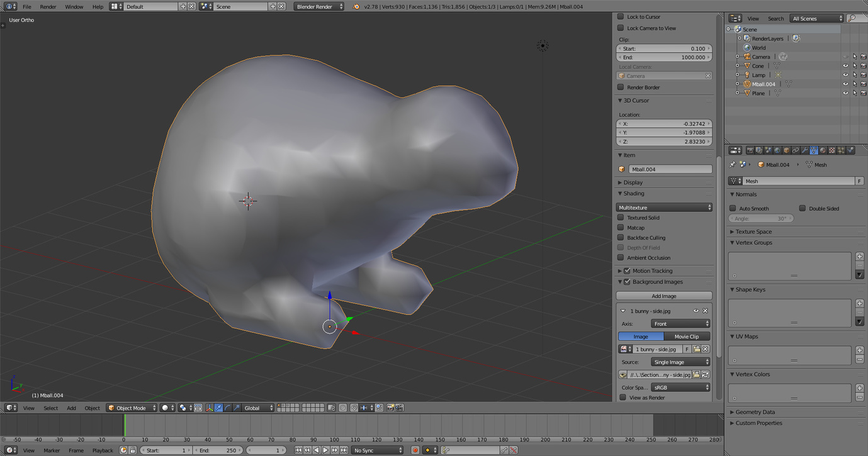Open the Object Mode dropdown
Image resolution: width=868 pixels, height=456 pixels.
(132, 408)
